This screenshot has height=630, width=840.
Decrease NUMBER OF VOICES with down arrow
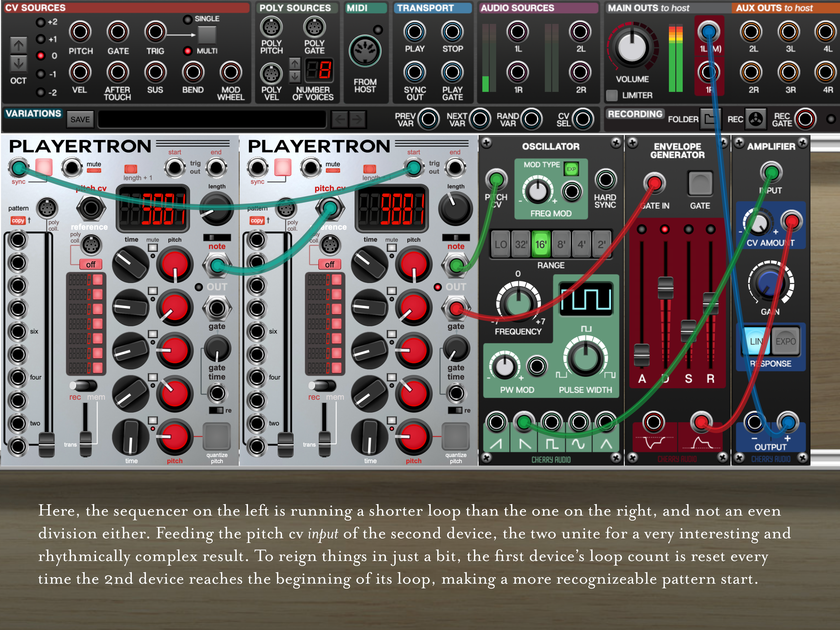click(295, 77)
